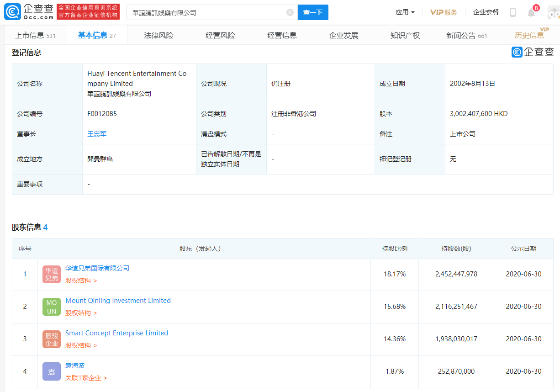Switch to the 经营信息 tab
The image size is (560, 392).
282,35
